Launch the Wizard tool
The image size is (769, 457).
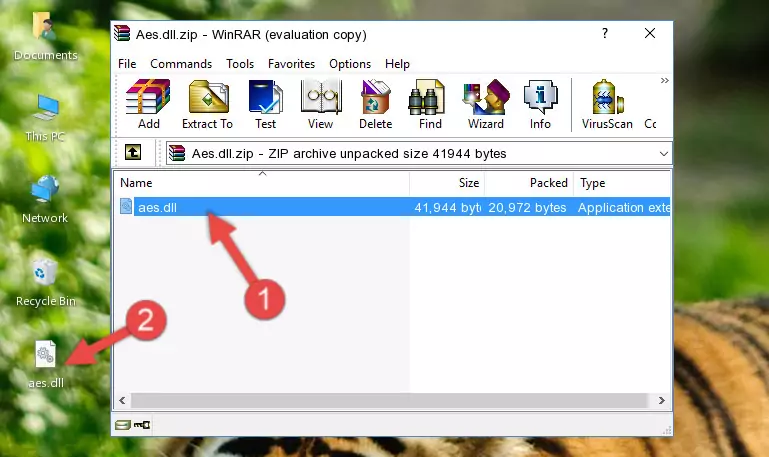coord(486,104)
